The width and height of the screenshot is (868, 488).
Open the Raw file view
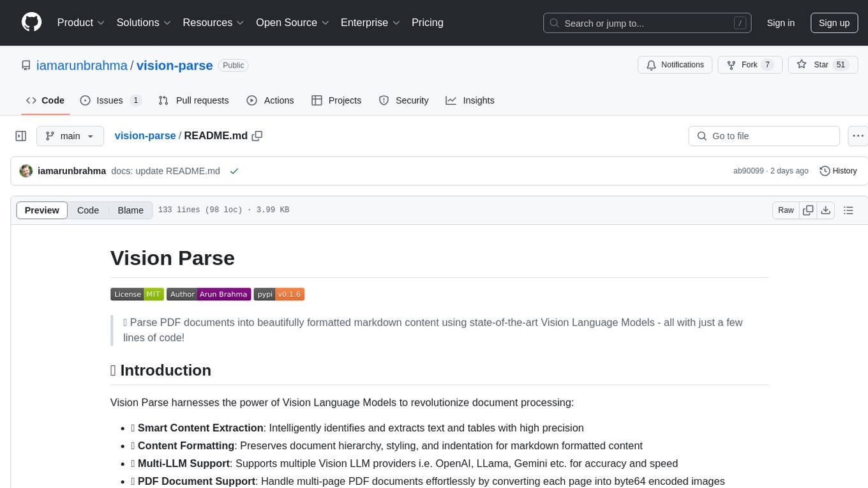tap(786, 210)
